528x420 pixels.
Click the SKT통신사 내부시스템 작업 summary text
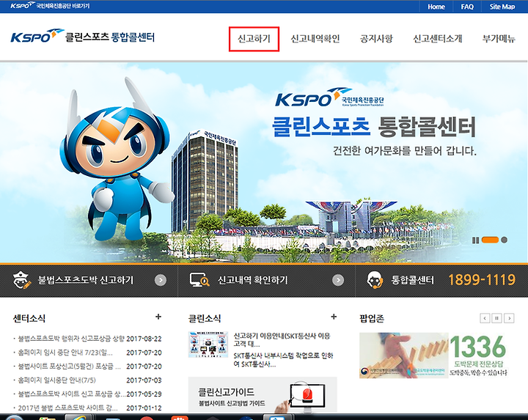pos(283,360)
